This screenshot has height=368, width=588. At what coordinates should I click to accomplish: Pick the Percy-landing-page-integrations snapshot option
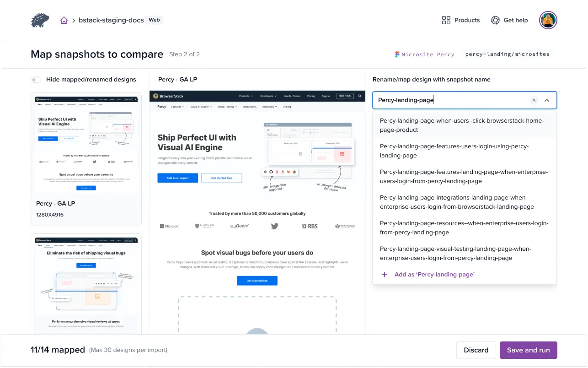pos(457,202)
